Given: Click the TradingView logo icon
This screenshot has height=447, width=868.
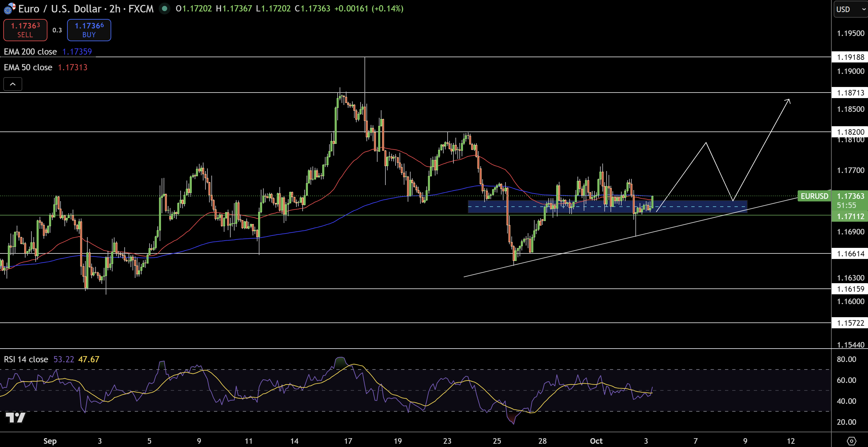Looking at the screenshot, I should [15, 418].
